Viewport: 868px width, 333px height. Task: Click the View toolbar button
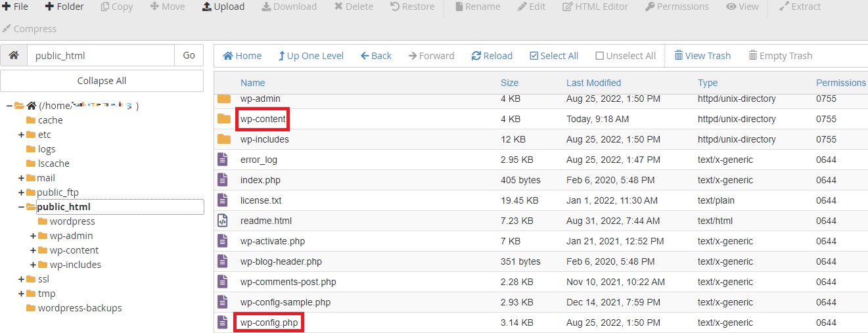coord(742,7)
